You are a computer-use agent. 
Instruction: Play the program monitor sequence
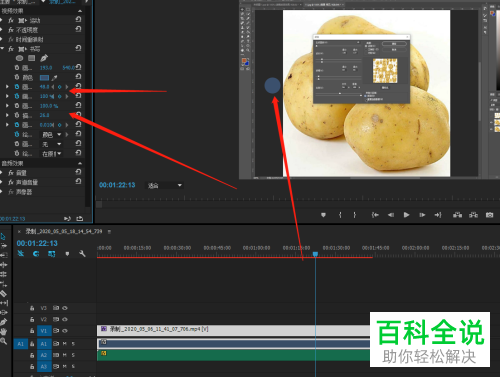point(406,215)
